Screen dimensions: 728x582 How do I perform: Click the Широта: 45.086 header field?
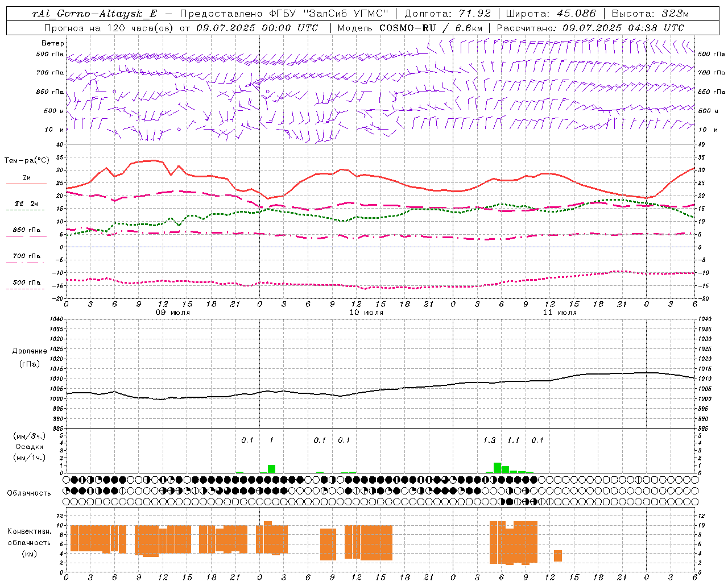551,14
